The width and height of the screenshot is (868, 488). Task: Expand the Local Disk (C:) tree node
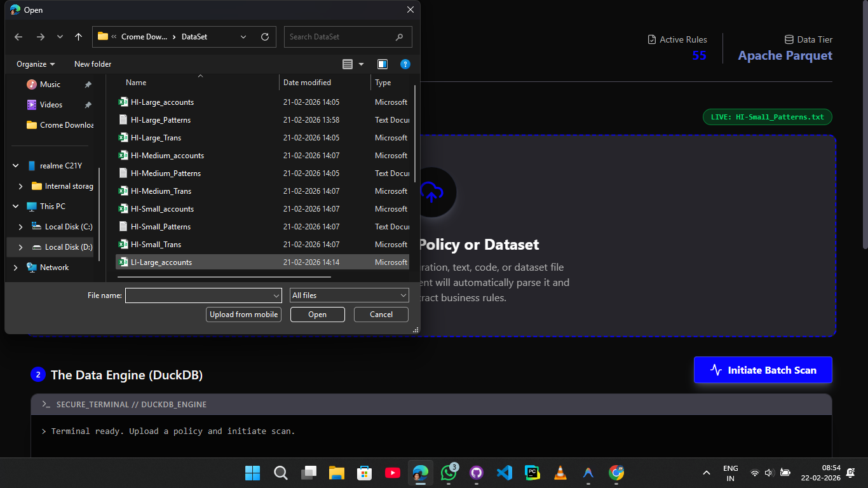[x=20, y=227]
